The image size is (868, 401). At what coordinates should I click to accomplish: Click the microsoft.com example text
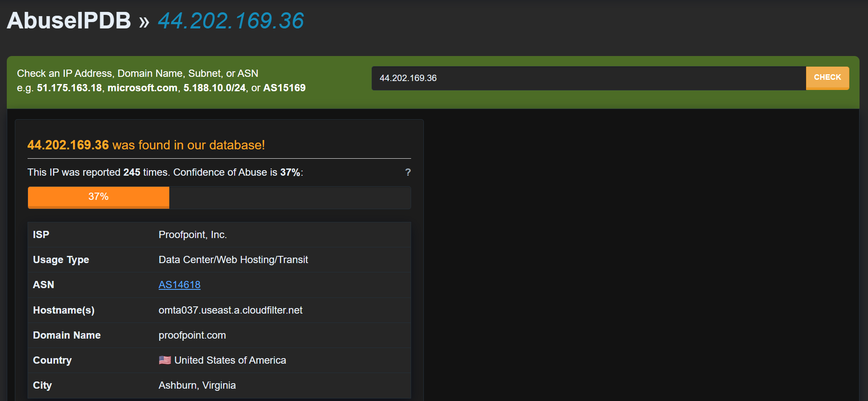pos(142,88)
